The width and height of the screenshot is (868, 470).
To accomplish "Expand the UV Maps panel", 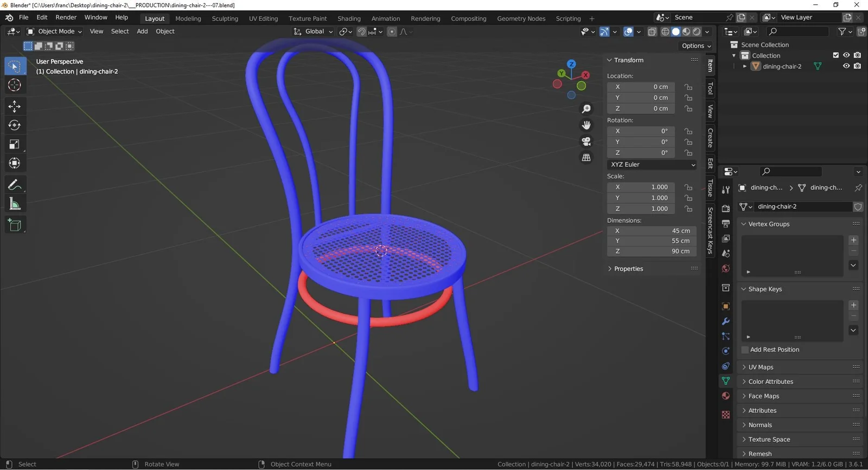I will 761,367.
